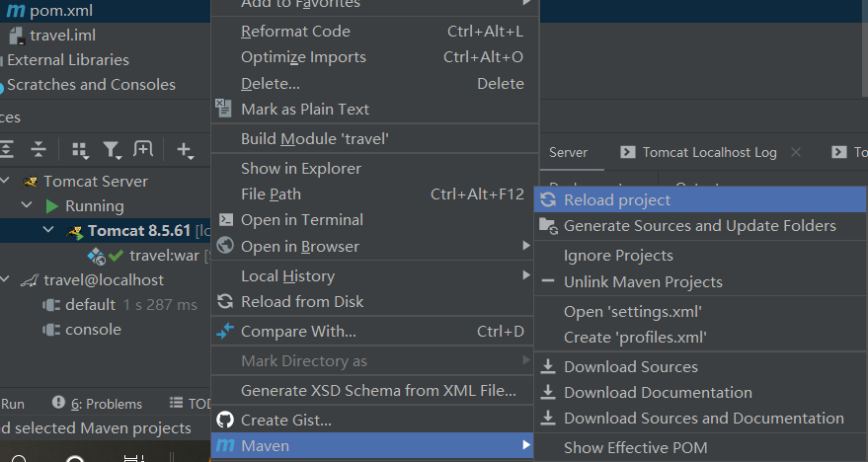Choose Reload from Disk
Screen dimensions: 868x462
click(x=372, y=301)
